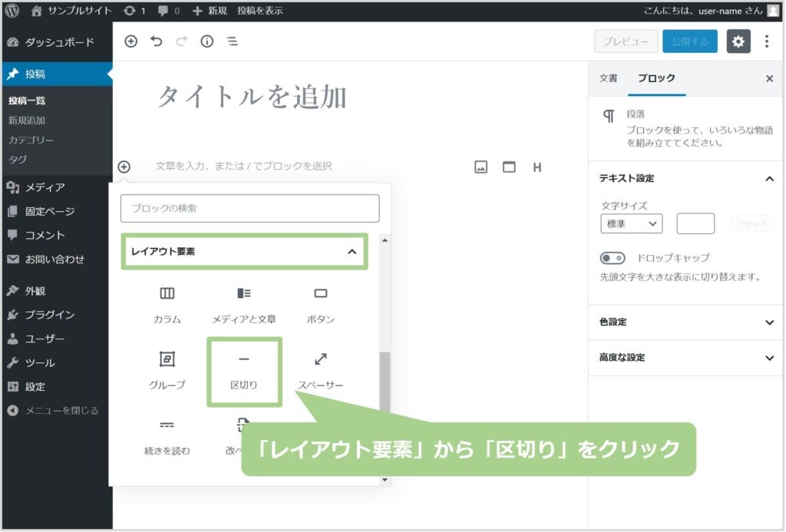This screenshot has height=532, width=786.
Task: Switch to the 文書 tab
Action: click(x=608, y=78)
